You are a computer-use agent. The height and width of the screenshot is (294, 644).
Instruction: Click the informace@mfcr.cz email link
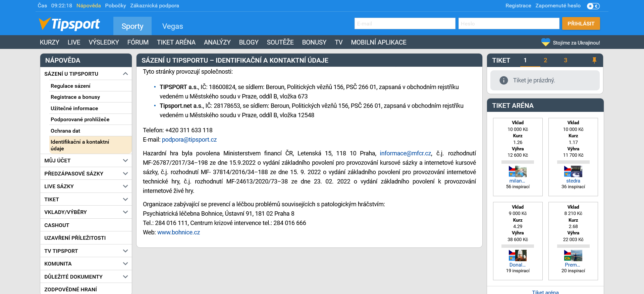coord(405,153)
